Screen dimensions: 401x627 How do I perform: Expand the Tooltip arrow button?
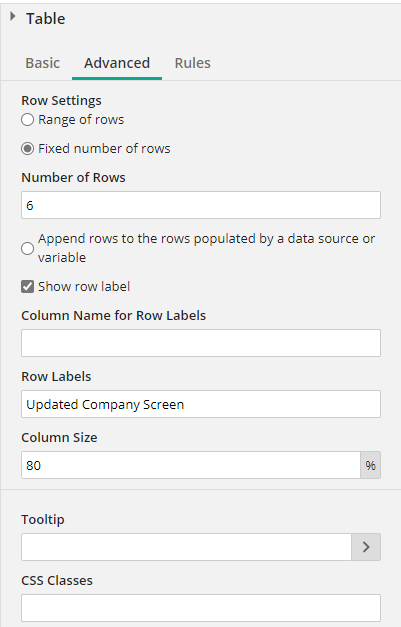366,547
